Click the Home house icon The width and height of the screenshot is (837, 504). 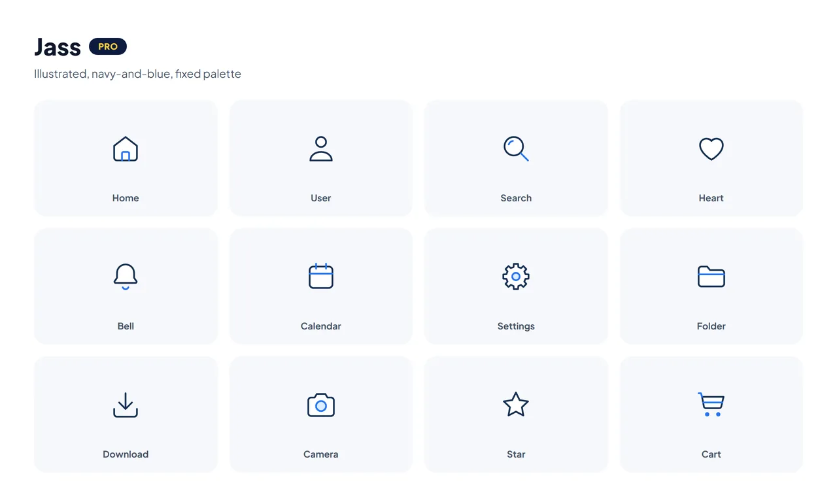click(126, 149)
